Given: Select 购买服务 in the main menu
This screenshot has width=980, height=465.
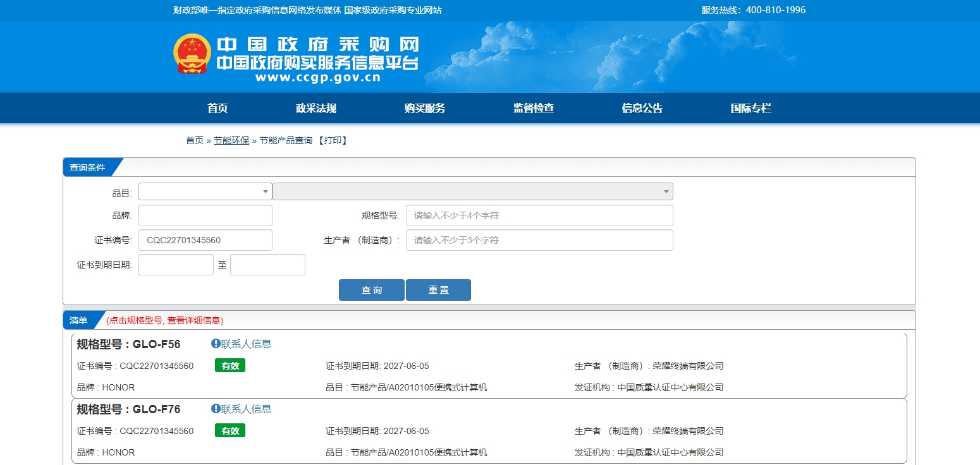Looking at the screenshot, I should [424, 108].
